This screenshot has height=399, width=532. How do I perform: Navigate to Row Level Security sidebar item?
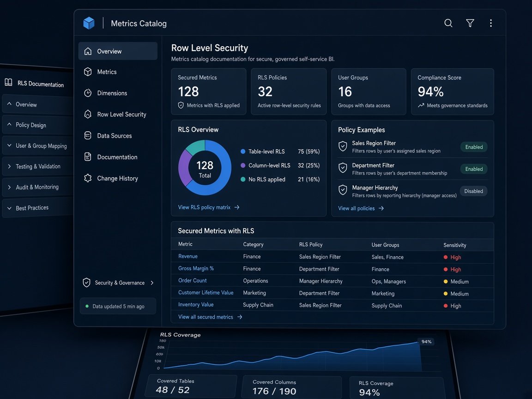[118, 115]
